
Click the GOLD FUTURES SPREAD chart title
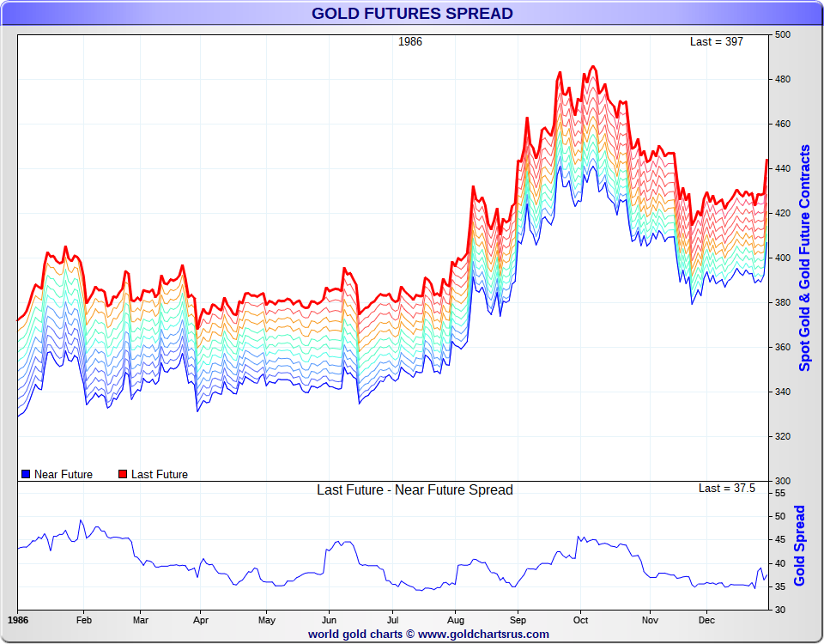tap(412, 13)
